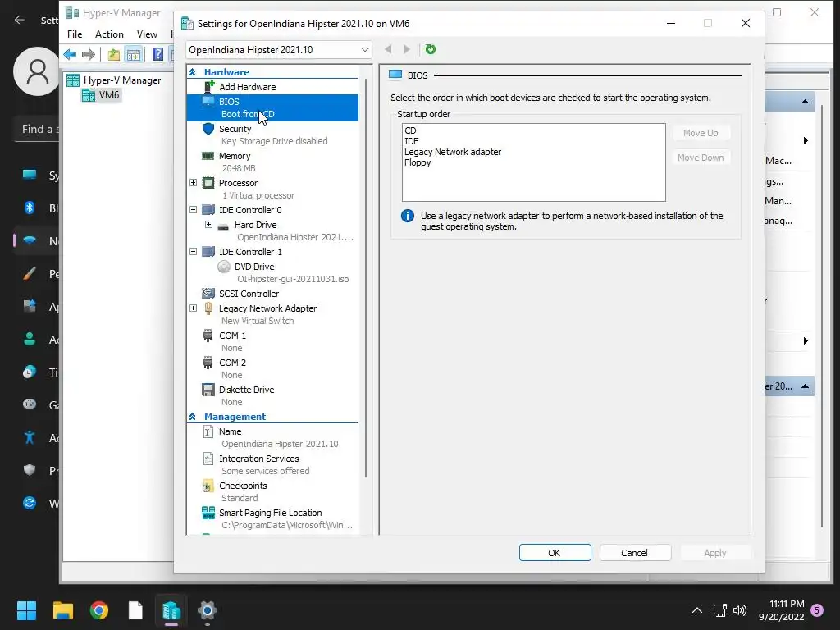Click the Hyper-V Manager taskbar icon
Viewport: 840px width, 630px height.
pos(171,609)
